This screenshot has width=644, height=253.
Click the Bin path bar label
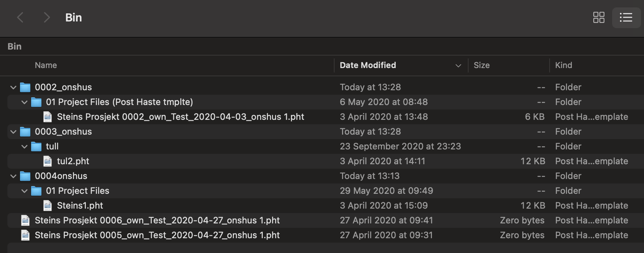point(14,46)
